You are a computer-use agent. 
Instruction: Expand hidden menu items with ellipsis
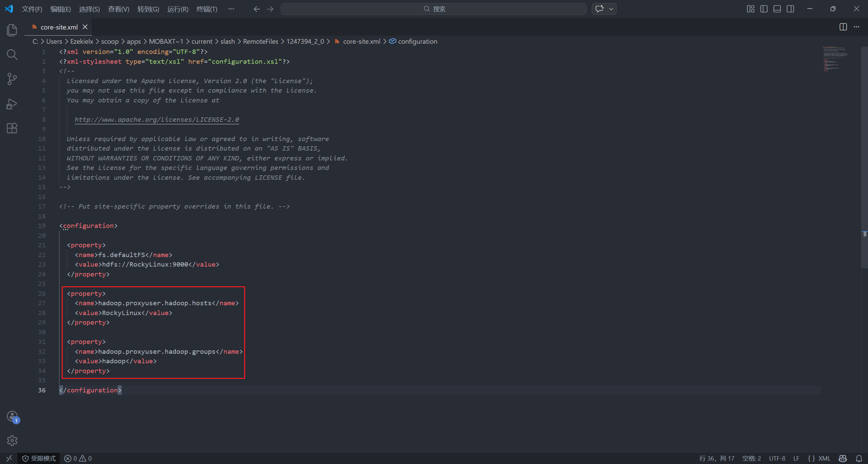tap(231, 9)
